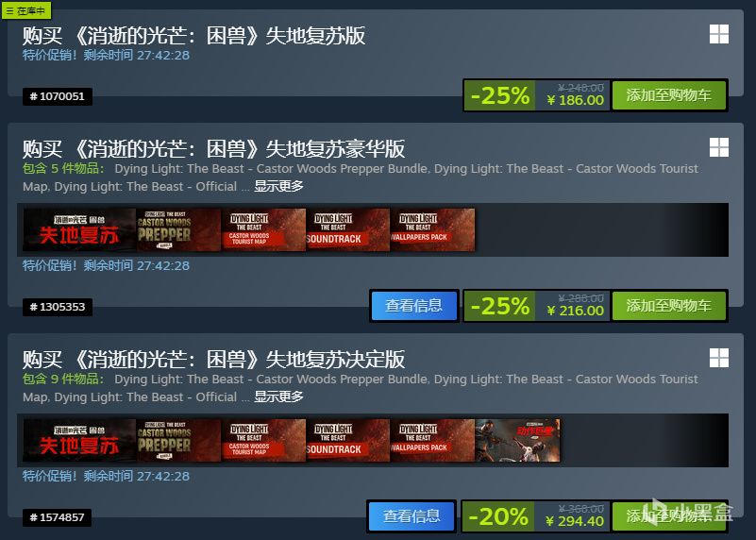Screen dimensions: 756x540
Task: Open Soundtrack thumbnail in 豪华版 bundle
Action: pos(347,230)
